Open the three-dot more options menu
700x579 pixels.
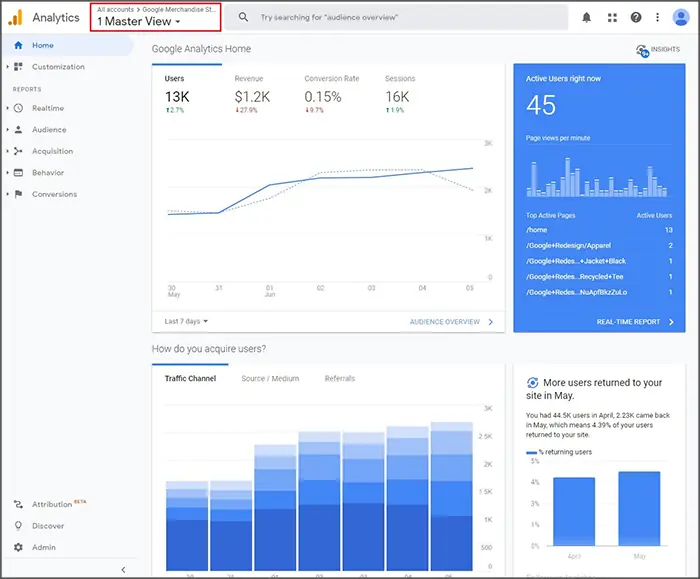(x=657, y=17)
